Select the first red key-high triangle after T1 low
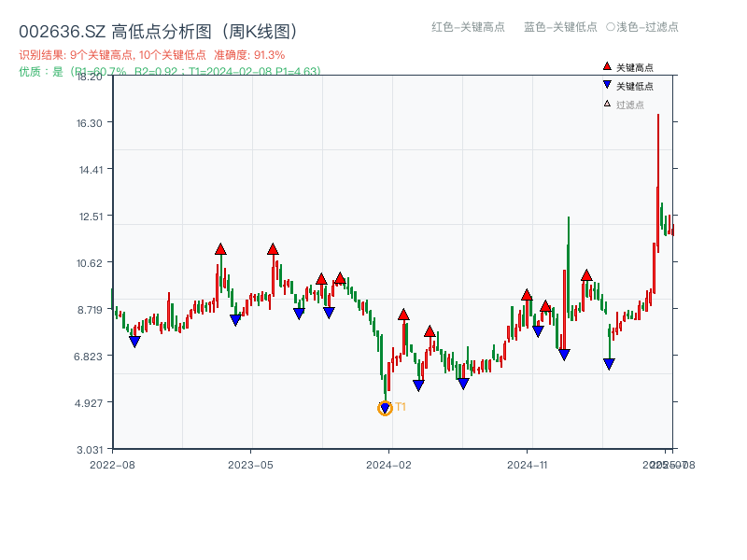The image size is (747, 560). coord(403,315)
